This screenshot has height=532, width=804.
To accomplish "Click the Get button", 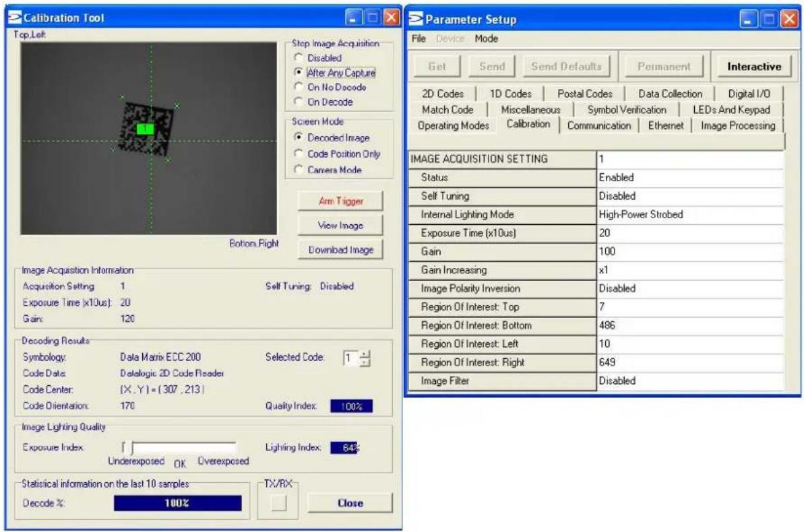I will point(437,66).
